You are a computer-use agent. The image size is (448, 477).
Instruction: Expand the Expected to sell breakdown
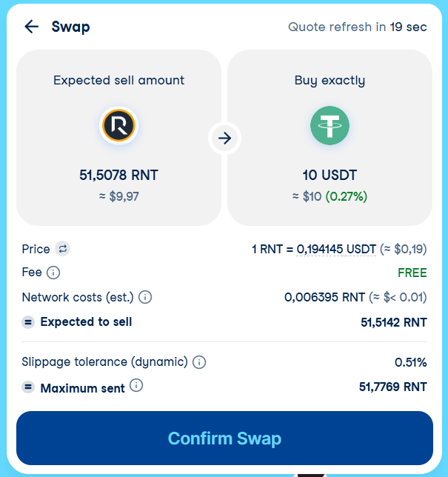click(28, 322)
